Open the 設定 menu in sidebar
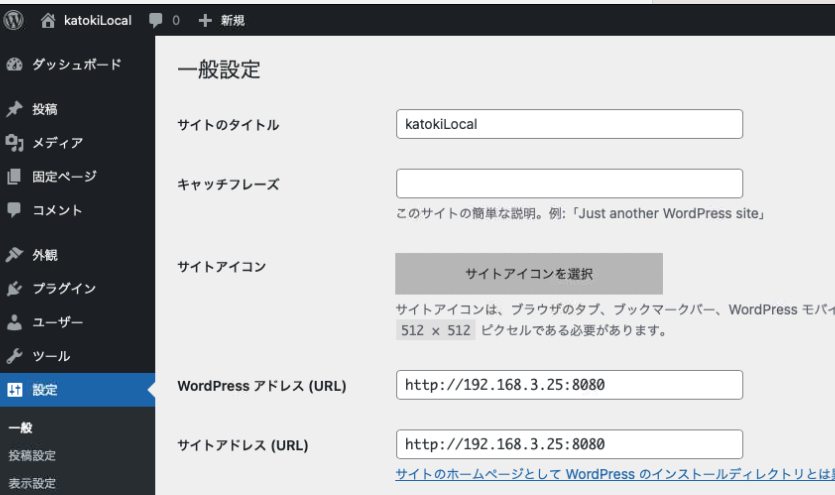This screenshot has height=495, width=835. pos(45,390)
